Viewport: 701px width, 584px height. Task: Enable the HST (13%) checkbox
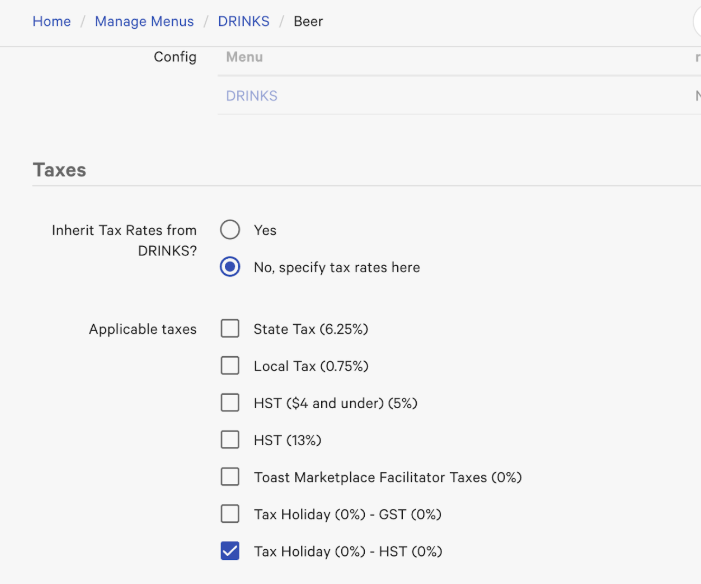click(230, 440)
